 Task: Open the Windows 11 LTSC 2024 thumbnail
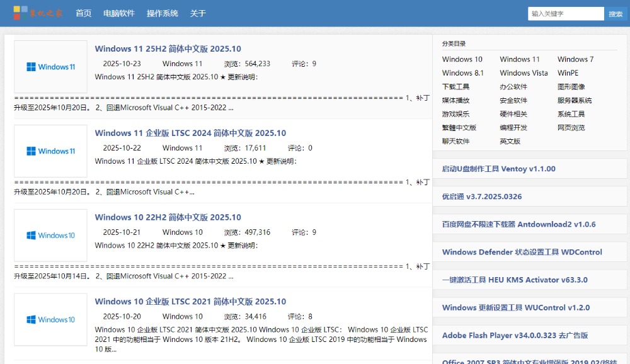pos(50,151)
